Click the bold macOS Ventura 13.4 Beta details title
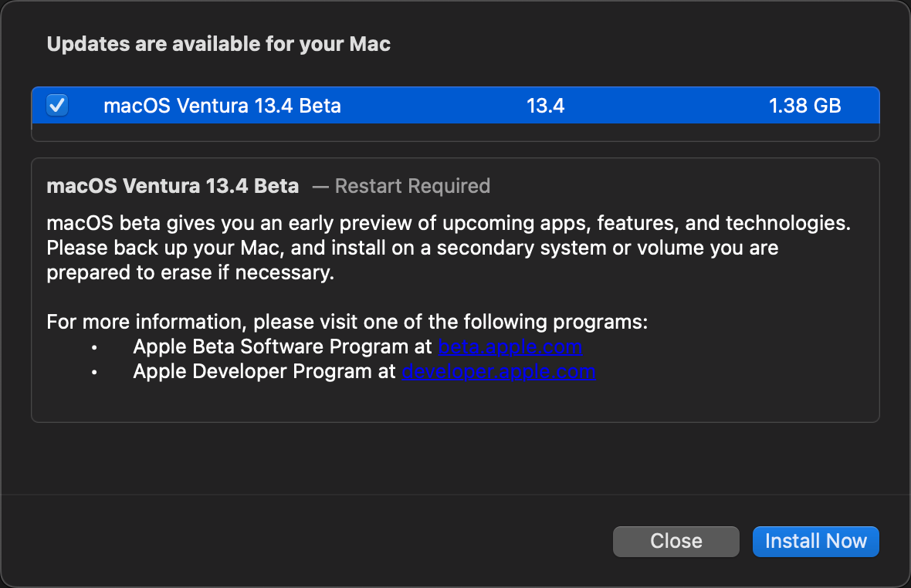This screenshot has height=588, width=911. (173, 186)
